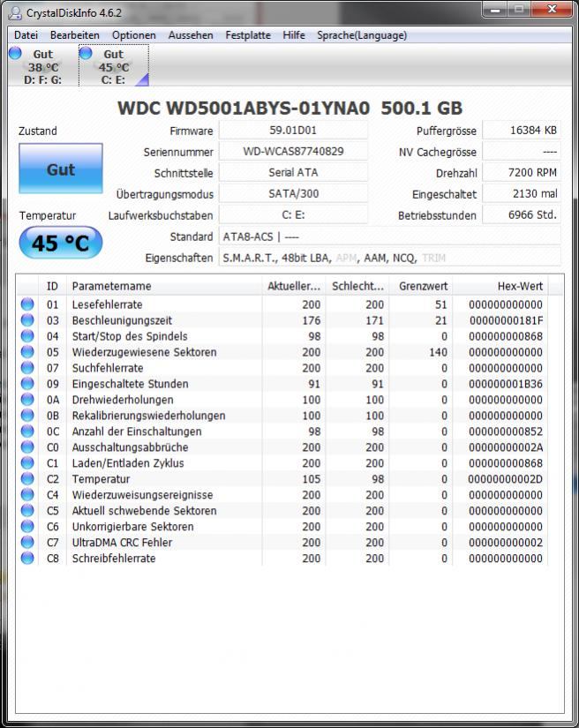Click the status orb for Start/Stop des Spindels
The width and height of the screenshot is (579, 728).
coord(27,335)
